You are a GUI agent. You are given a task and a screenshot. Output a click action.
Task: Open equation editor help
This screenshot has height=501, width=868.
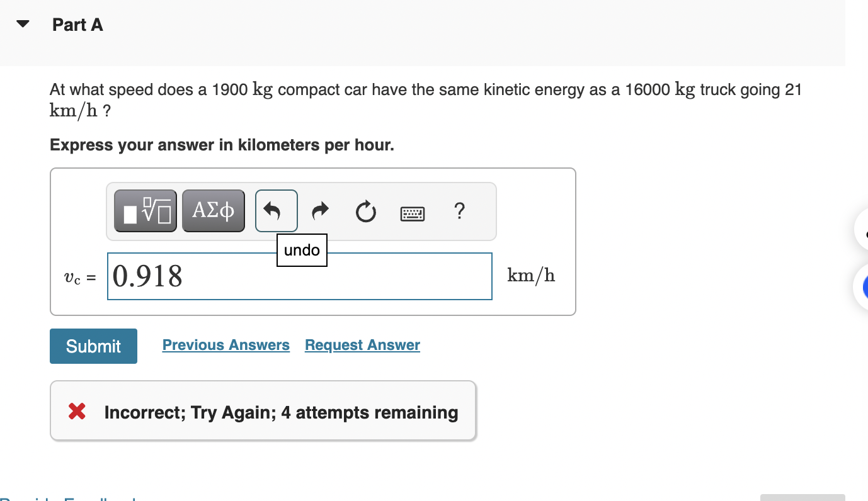(459, 212)
